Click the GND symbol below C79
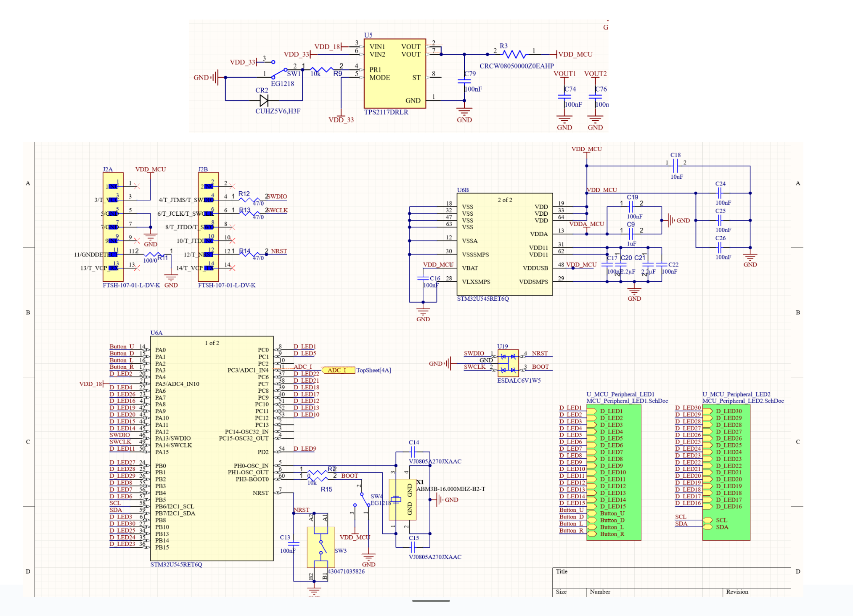This screenshot has width=853, height=616. click(x=464, y=113)
